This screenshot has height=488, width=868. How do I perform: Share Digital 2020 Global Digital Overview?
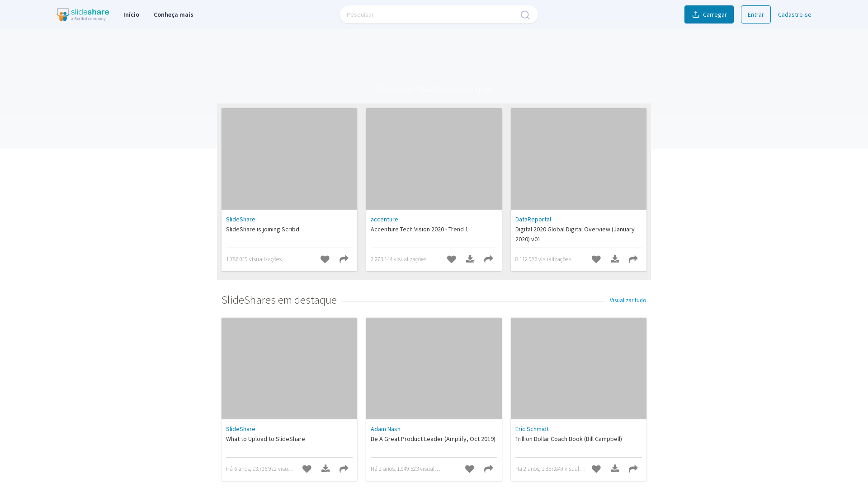tap(633, 259)
